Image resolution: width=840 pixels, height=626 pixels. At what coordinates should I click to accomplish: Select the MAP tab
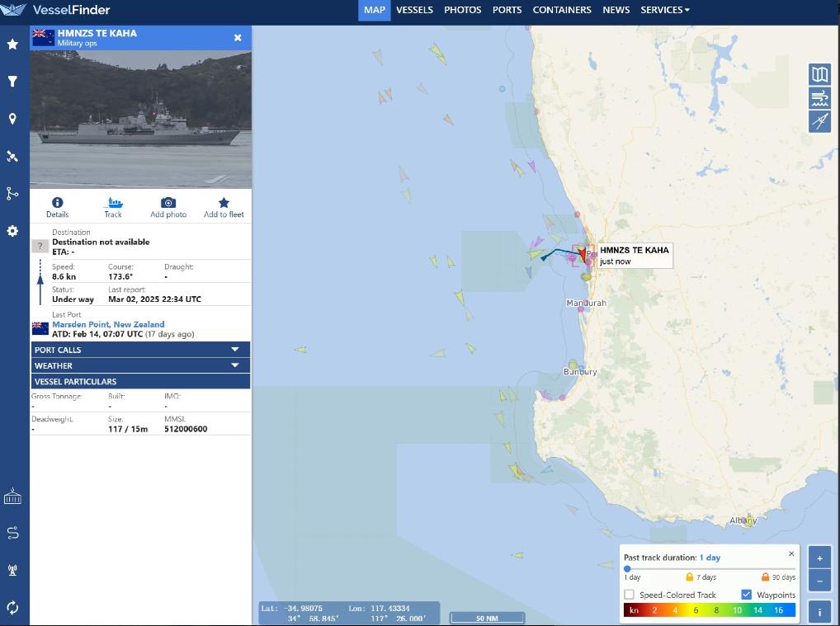[375, 10]
